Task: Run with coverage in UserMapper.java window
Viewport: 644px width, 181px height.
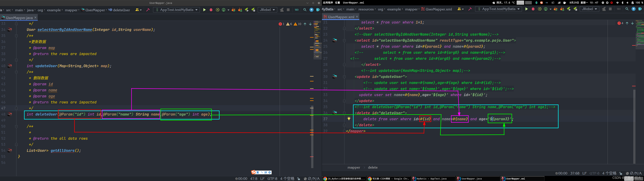Action: coord(218,10)
